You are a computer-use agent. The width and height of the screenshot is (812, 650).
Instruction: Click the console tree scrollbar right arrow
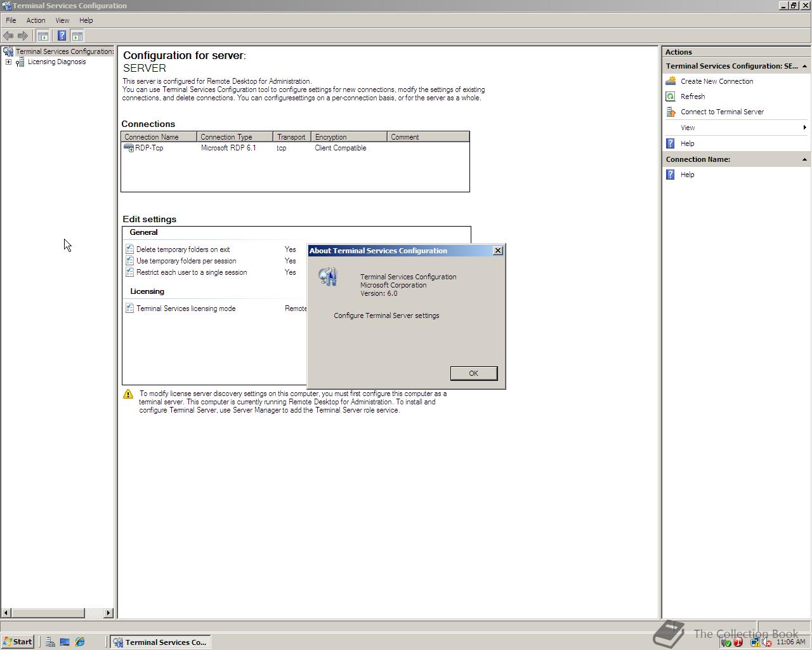tap(108, 613)
